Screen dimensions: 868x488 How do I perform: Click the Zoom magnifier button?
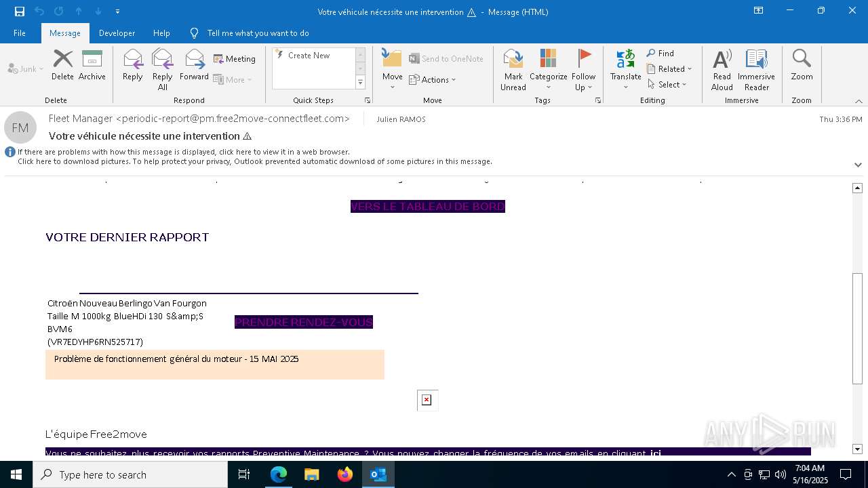pyautogui.click(x=802, y=65)
